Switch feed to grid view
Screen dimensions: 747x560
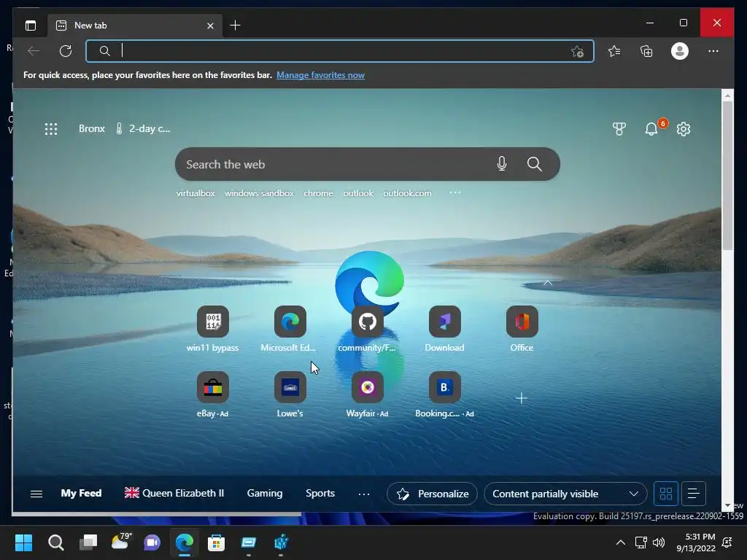665,494
